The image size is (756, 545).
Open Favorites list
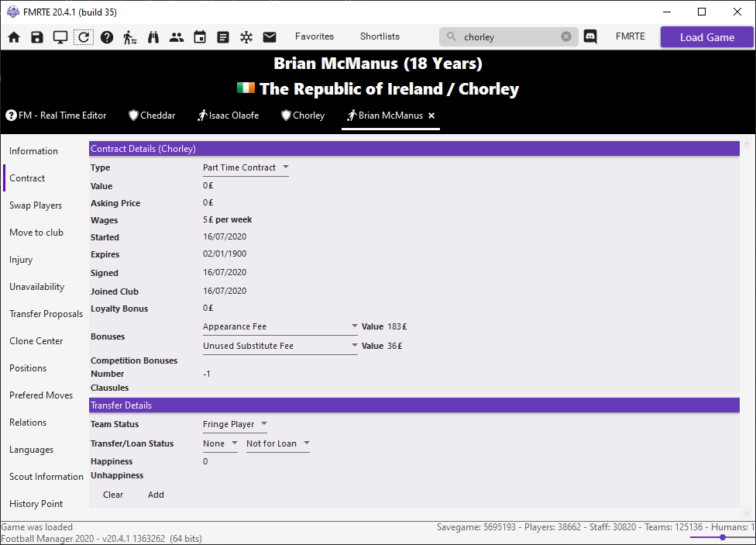tap(314, 36)
